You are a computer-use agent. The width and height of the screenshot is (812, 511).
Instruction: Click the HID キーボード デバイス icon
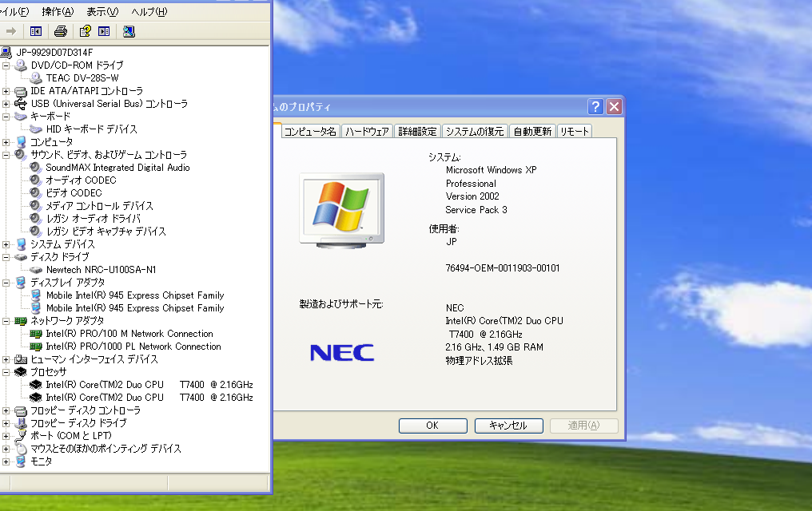click(x=36, y=129)
